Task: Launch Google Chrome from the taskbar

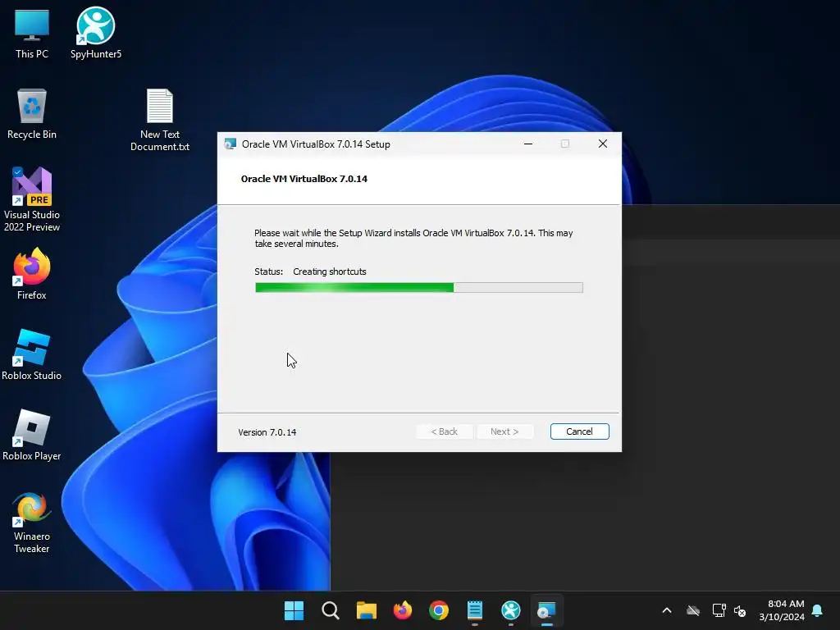Action: [439, 610]
